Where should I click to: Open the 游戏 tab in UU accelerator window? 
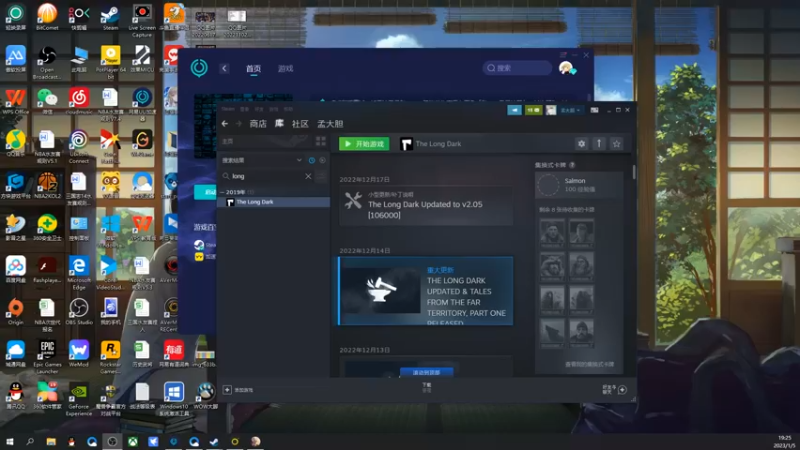tap(285, 68)
